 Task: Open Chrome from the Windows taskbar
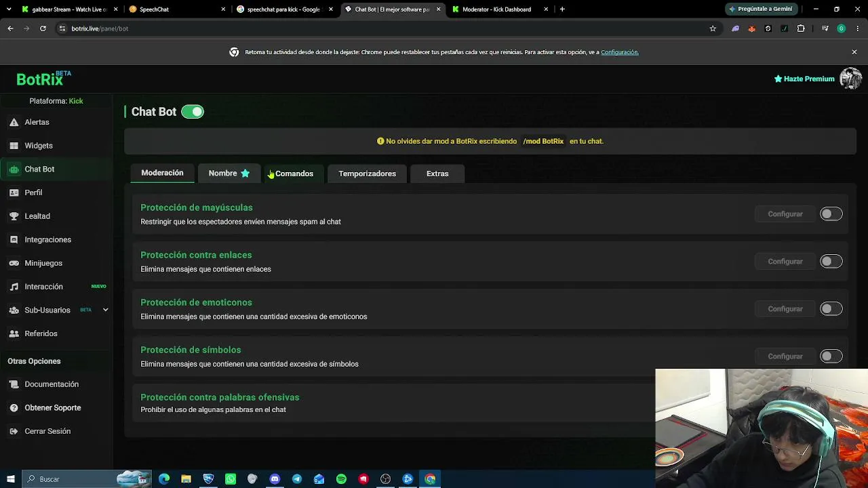pos(430,479)
